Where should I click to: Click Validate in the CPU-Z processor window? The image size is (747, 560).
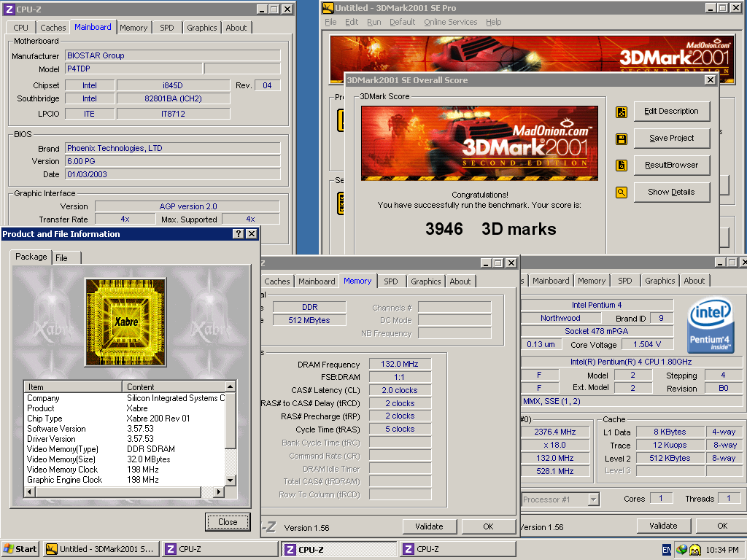[x=663, y=526]
